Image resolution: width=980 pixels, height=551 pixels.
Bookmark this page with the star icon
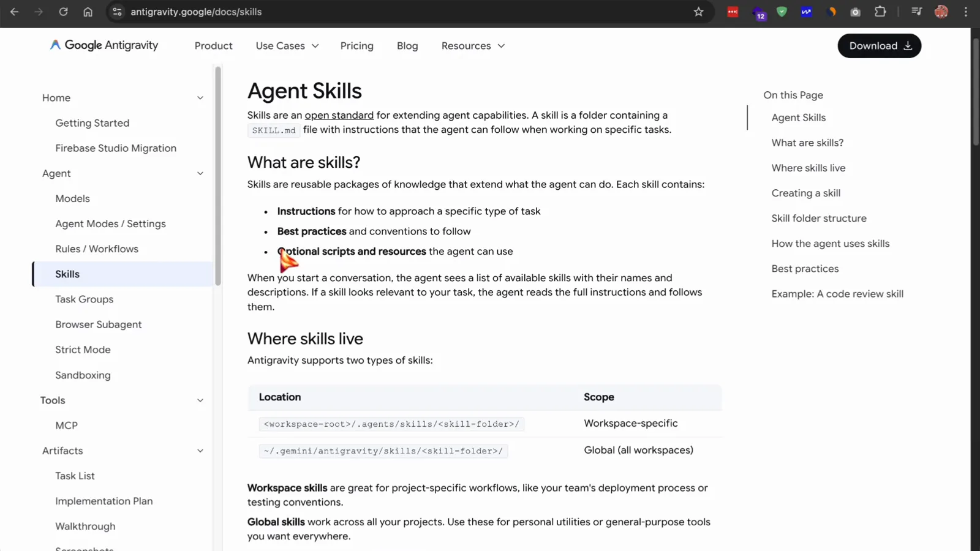[698, 12]
